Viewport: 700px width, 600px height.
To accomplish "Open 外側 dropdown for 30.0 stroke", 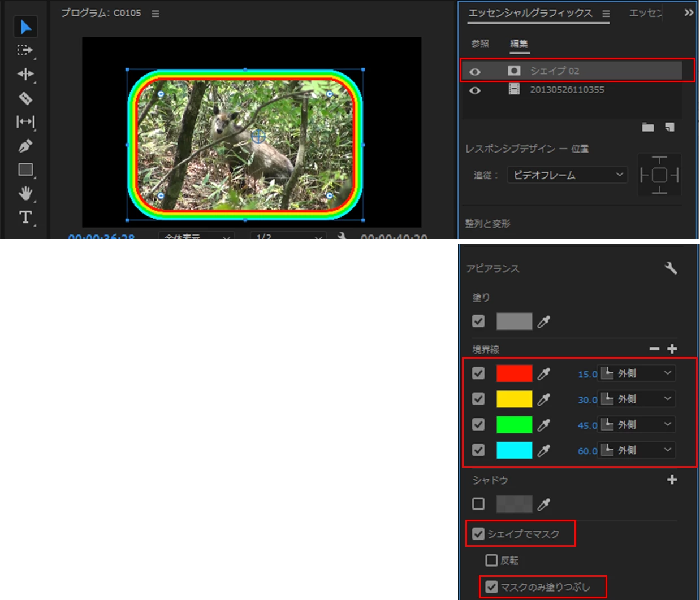I will coord(637,399).
